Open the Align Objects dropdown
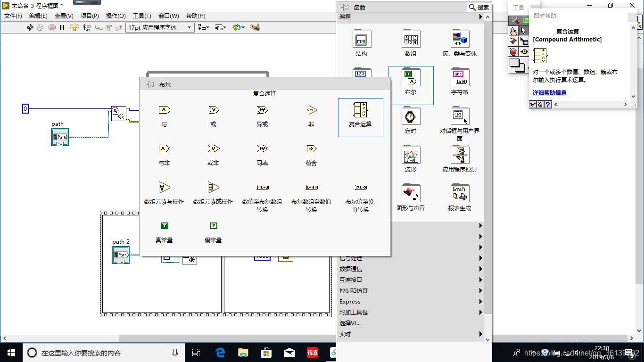 click(x=204, y=27)
